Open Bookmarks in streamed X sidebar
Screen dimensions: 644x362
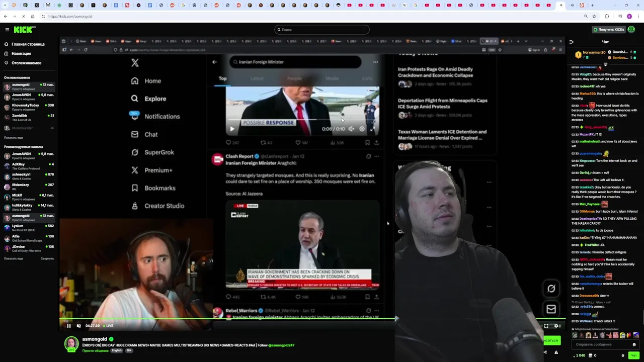pos(153,188)
